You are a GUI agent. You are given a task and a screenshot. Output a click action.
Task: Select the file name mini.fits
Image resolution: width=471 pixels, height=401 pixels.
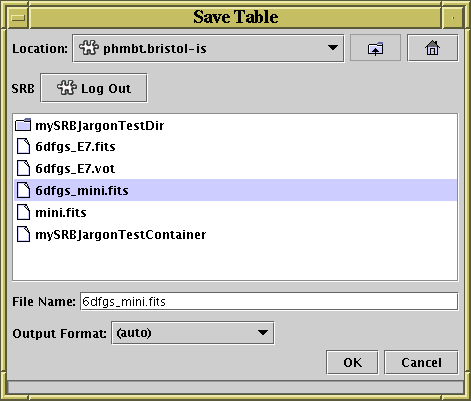[61, 212]
